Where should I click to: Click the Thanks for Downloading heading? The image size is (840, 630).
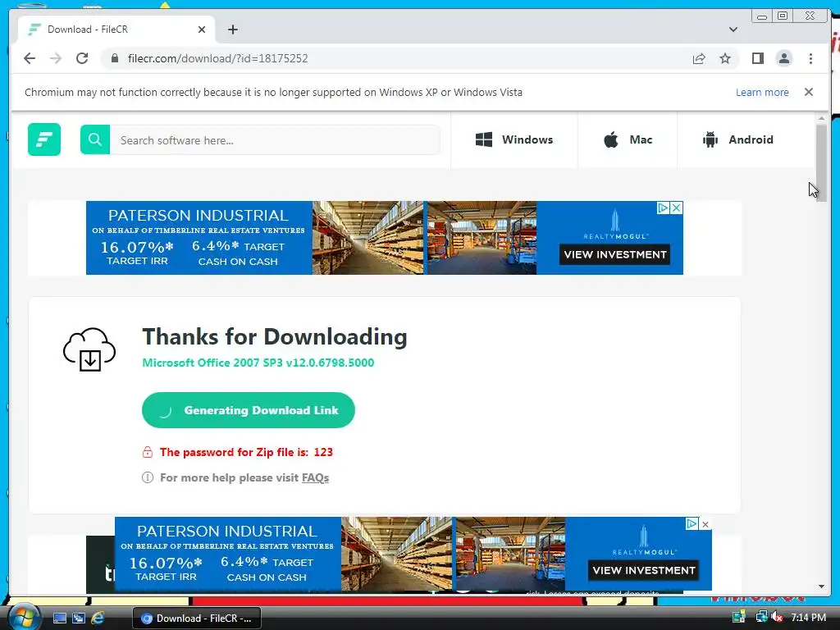click(274, 337)
